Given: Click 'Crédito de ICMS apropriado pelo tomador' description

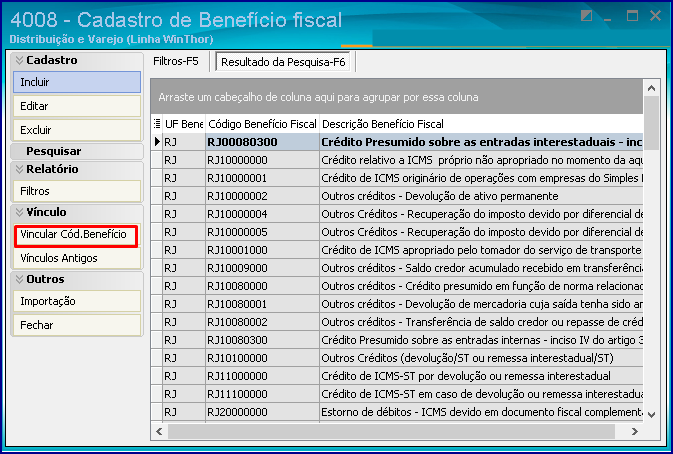Looking at the screenshot, I should pyautogui.click(x=482, y=250).
